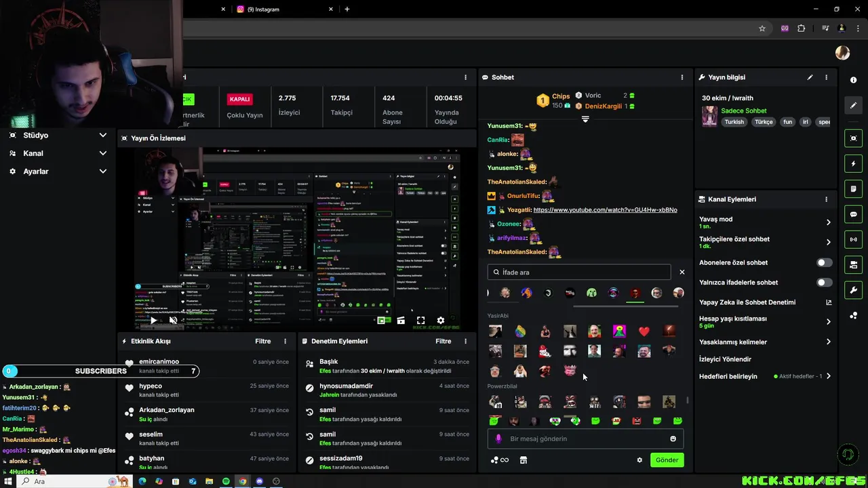Image resolution: width=868 pixels, height=488 pixels.
Task: Toggle Yalnızca ifadelerle sohbet switch
Action: pyautogui.click(x=824, y=282)
